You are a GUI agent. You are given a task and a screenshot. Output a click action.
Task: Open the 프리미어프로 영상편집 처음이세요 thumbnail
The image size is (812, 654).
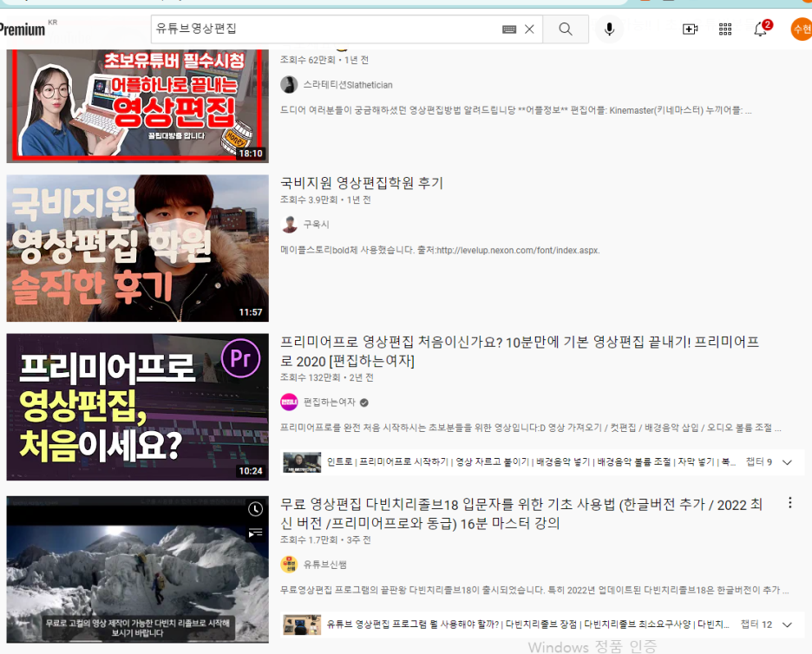coord(138,407)
